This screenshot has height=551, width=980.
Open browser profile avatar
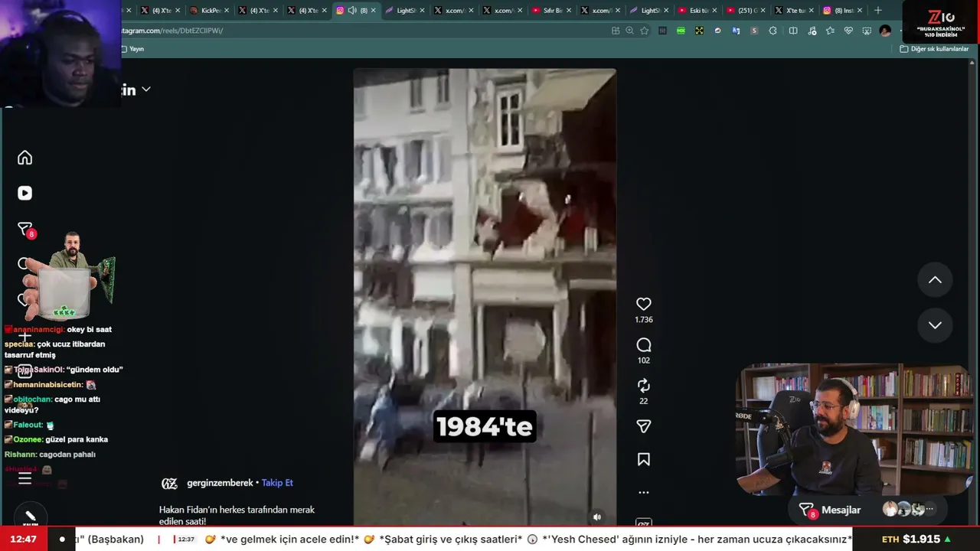pyautogui.click(x=885, y=31)
